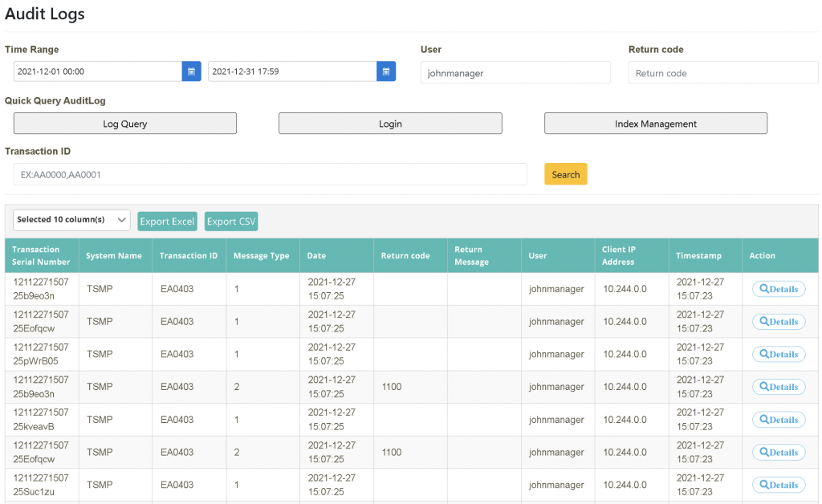Export the results to Excel
Screen dimensions: 822x504
[x=167, y=221]
